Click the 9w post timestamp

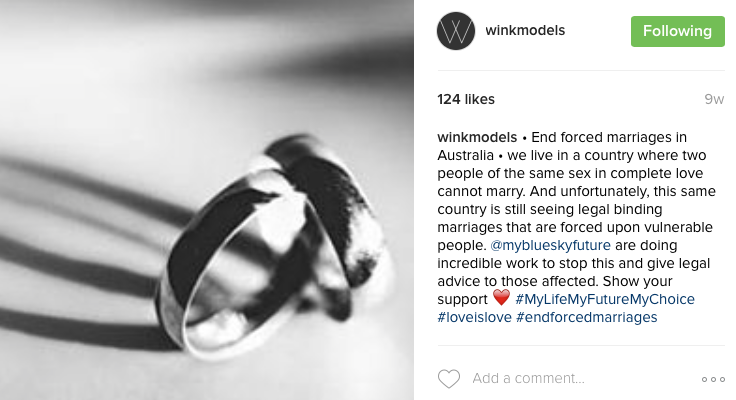(x=714, y=100)
